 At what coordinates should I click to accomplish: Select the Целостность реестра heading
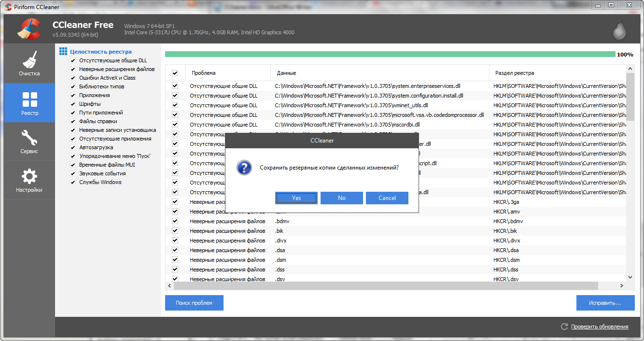click(x=100, y=52)
